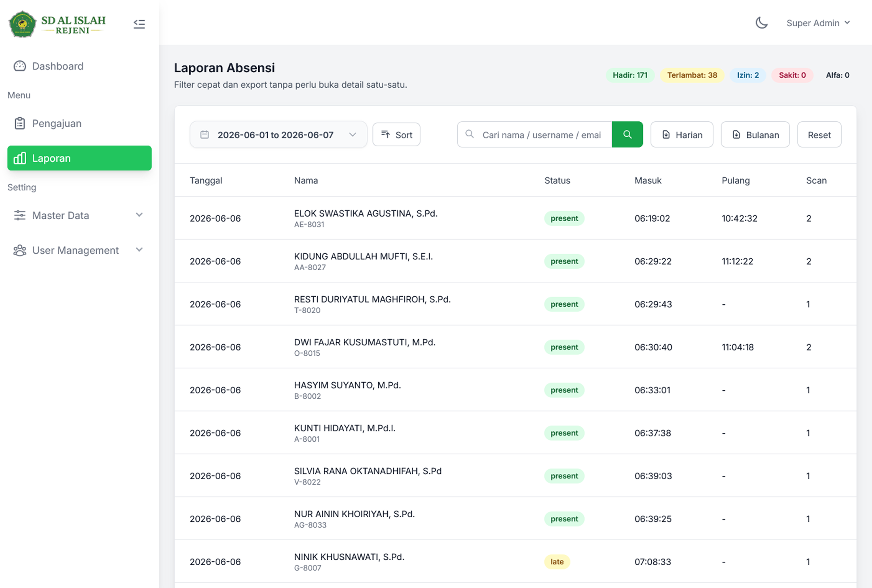Image resolution: width=872 pixels, height=588 pixels.
Task: Click the present badge in ELOK SWASTIKA row
Action: point(564,218)
